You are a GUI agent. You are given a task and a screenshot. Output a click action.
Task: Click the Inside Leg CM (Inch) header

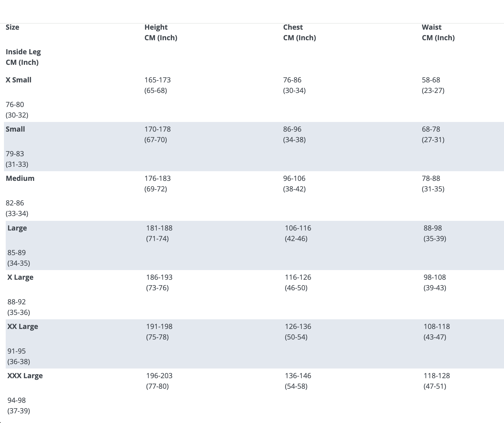coord(23,57)
